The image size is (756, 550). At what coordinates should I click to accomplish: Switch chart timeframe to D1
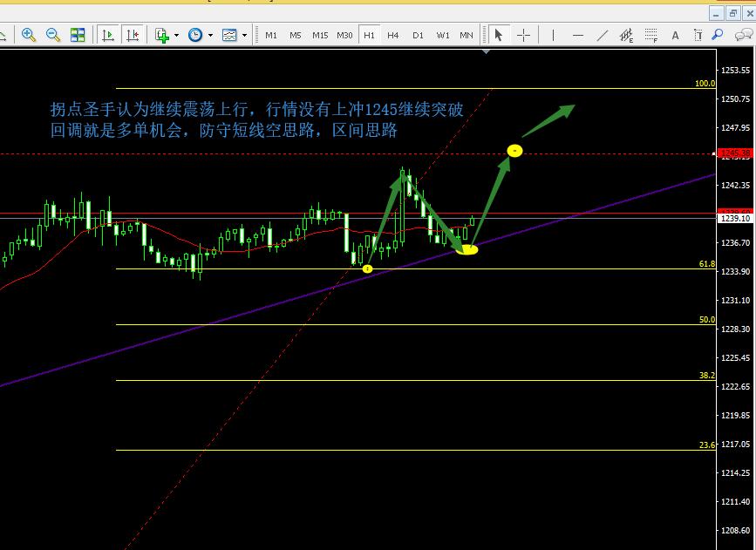pos(418,35)
